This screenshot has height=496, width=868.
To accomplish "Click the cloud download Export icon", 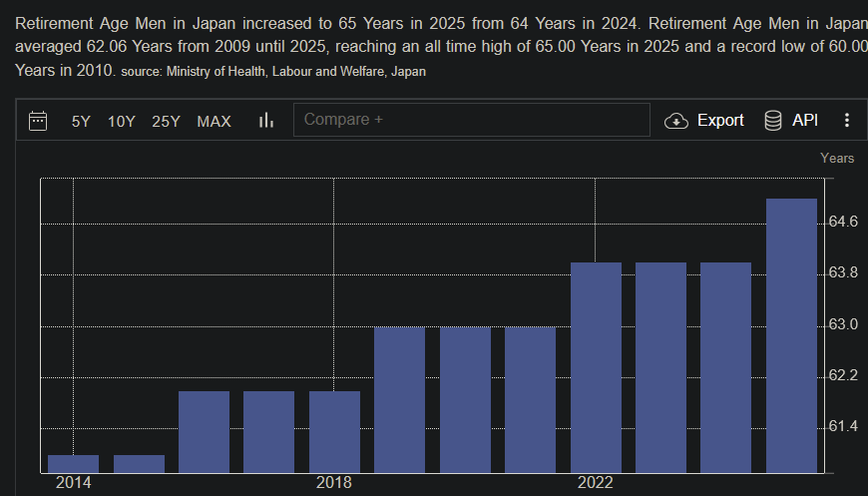I will click(675, 121).
